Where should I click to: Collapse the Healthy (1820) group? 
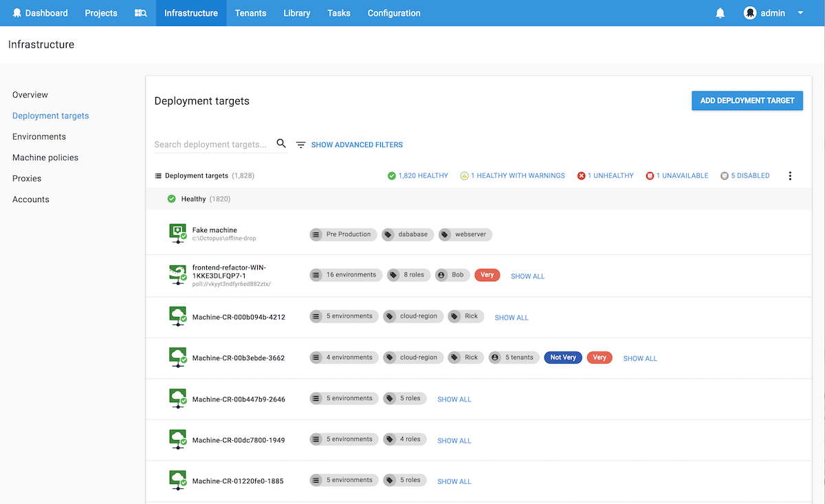pyautogui.click(x=199, y=199)
